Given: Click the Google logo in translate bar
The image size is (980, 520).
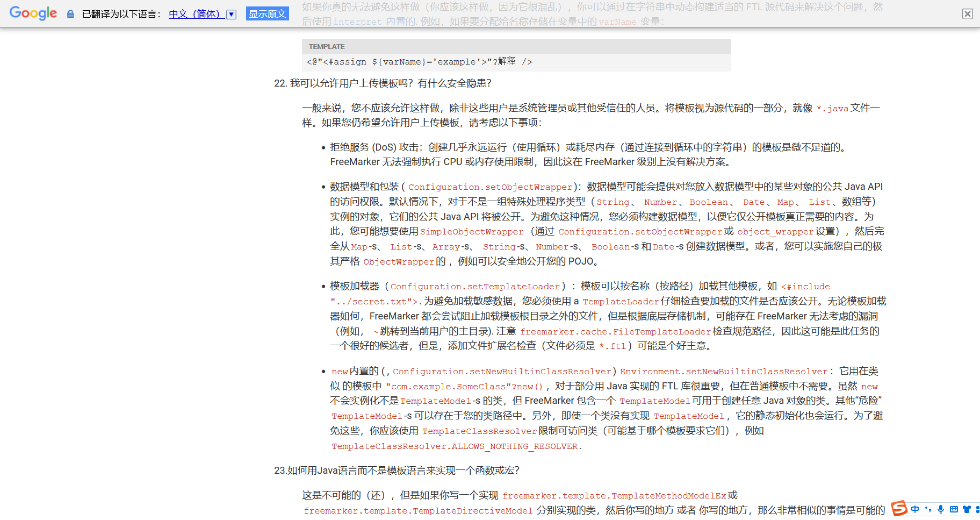Looking at the screenshot, I should coord(33,13).
